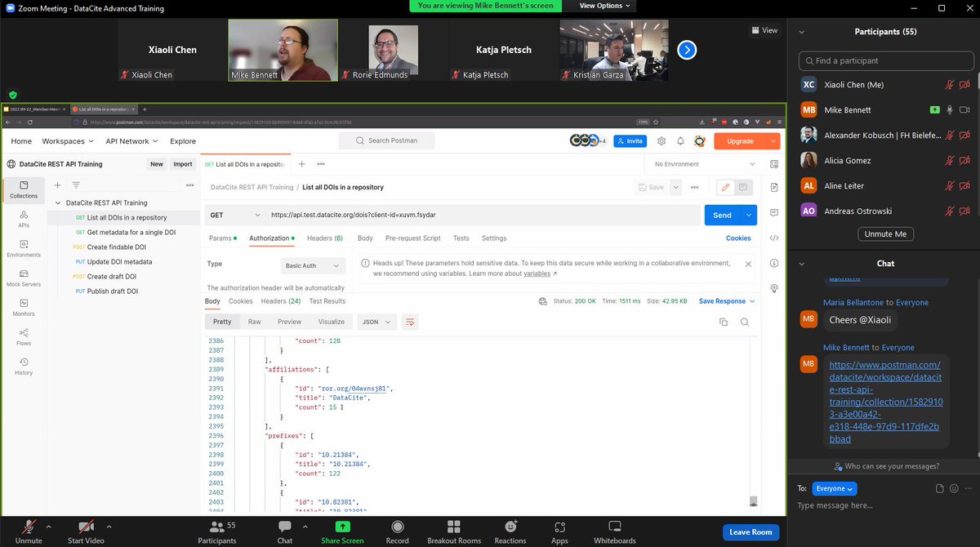Image resolution: width=980 pixels, height=547 pixels.
Task: Open the No Environment dropdown
Action: [x=703, y=164]
